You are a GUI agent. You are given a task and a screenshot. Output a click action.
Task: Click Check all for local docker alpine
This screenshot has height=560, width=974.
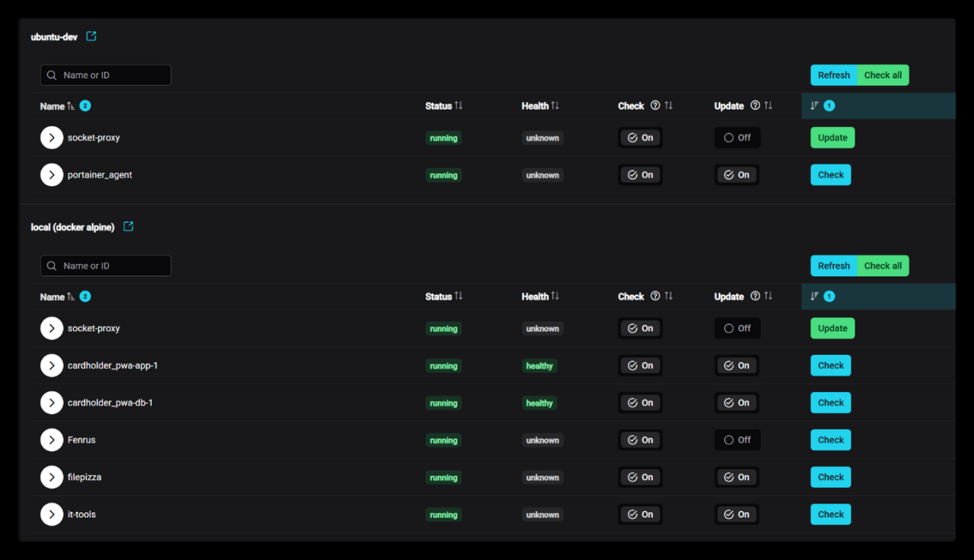pos(883,266)
